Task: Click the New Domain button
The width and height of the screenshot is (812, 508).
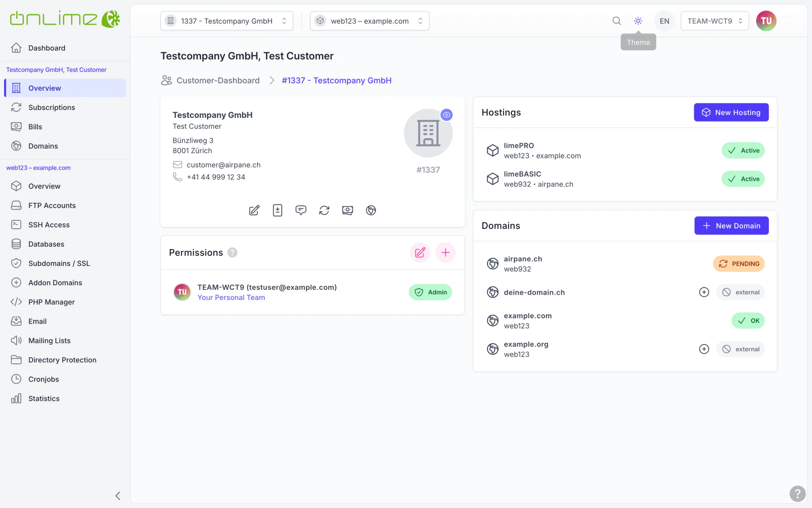Action: [x=731, y=226]
